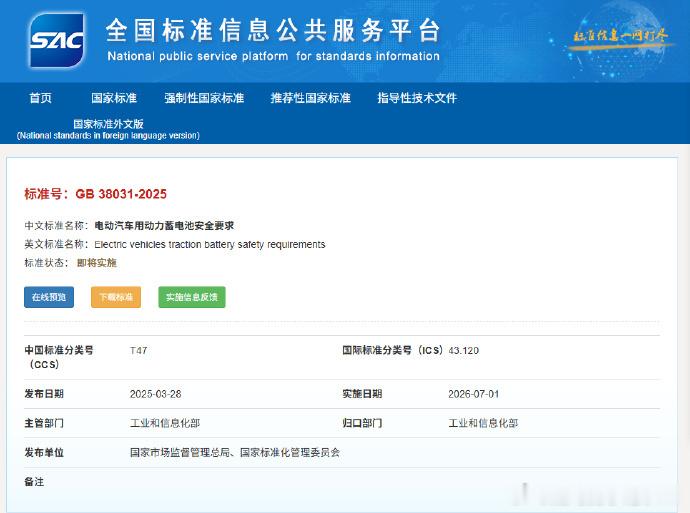The width and height of the screenshot is (690, 513).
Task: Click the 中国标准分类号 (CCS) label
Action: pyautogui.click(x=59, y=357)
